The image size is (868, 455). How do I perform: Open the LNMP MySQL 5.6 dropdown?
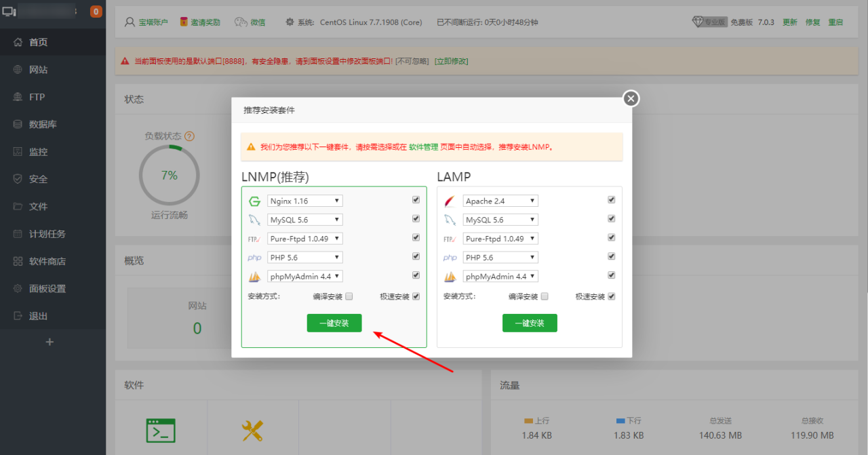[305, 220]
